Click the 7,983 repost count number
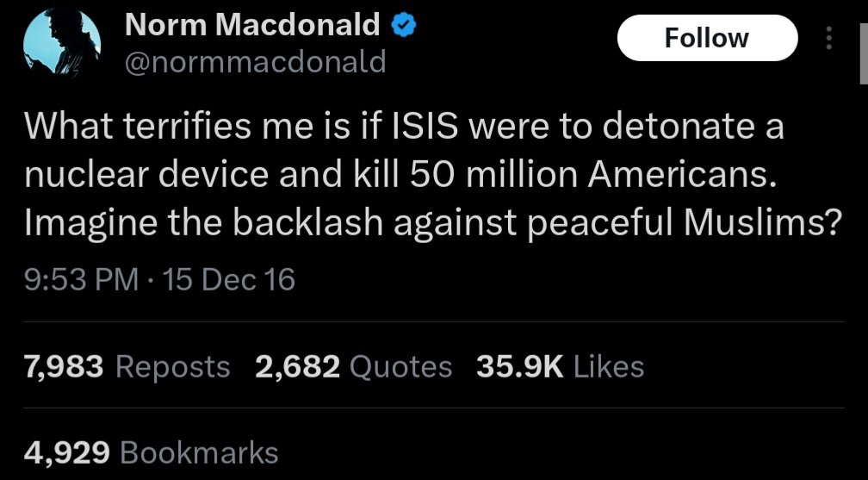This screenshot has height=480, width=868. [65, 366]
